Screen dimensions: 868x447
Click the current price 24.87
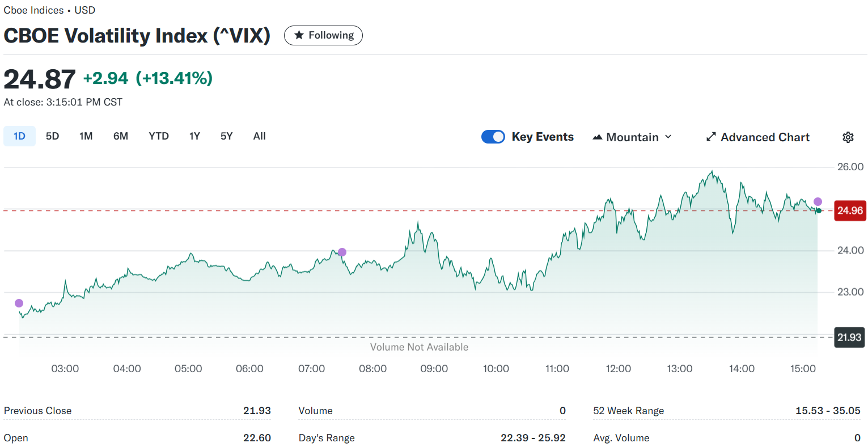(x=40, y=79)
